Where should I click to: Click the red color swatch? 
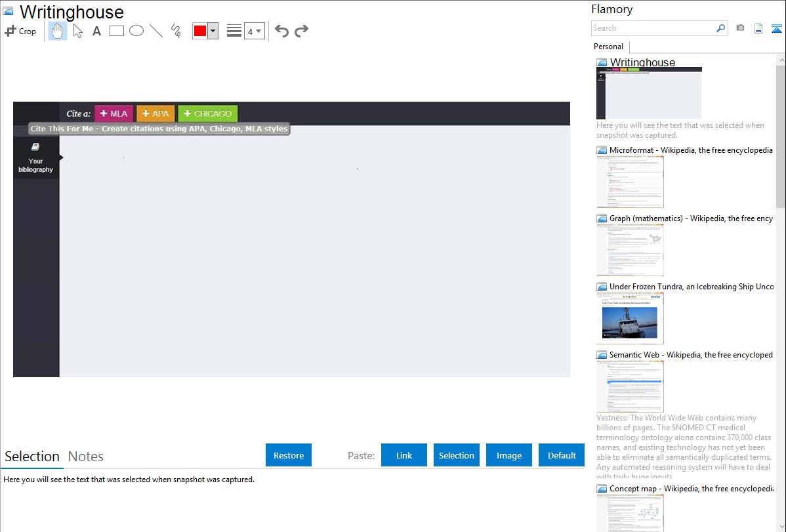click(x=200, y=31)
